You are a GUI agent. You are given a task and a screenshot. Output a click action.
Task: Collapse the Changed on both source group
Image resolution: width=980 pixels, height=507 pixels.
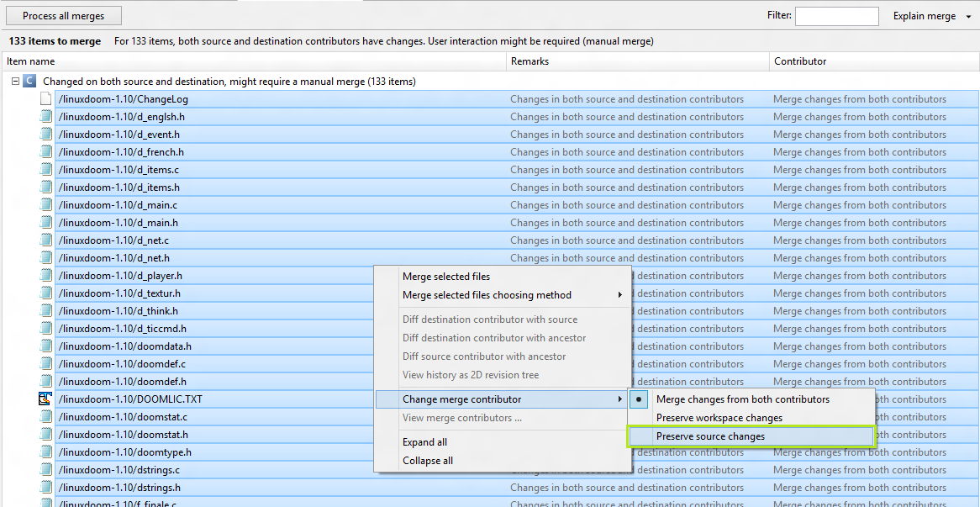[14, 81]
